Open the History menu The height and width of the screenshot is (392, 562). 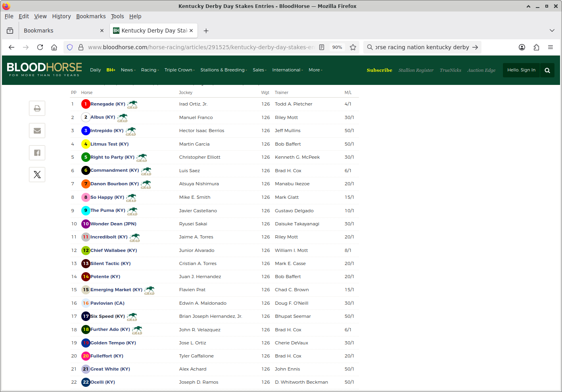tap(61, 16)
